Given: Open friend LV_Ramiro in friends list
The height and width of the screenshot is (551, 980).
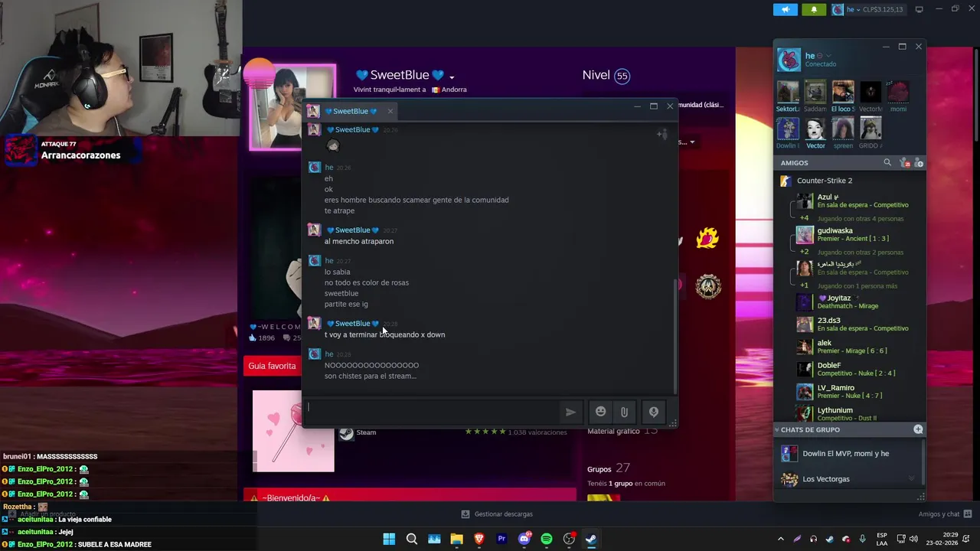Looking at the screenshot, I should pyautogui.click(x=857, y=391).
